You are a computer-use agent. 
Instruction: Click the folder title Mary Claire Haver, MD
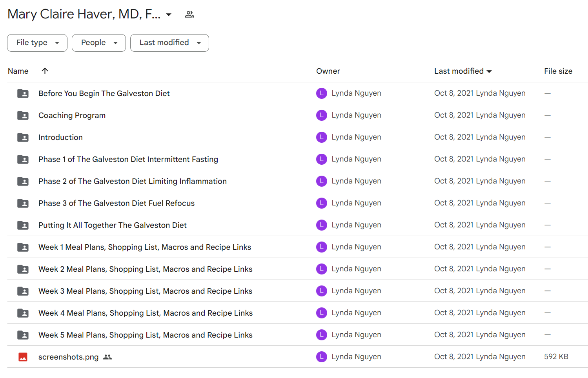coord(84,14)
